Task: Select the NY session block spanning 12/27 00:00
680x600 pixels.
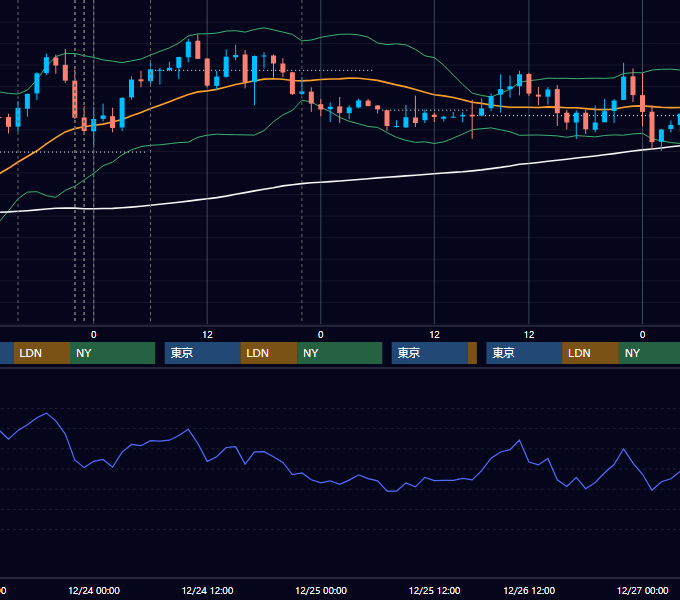Action: pyautogui.click(x=649, y=353)
